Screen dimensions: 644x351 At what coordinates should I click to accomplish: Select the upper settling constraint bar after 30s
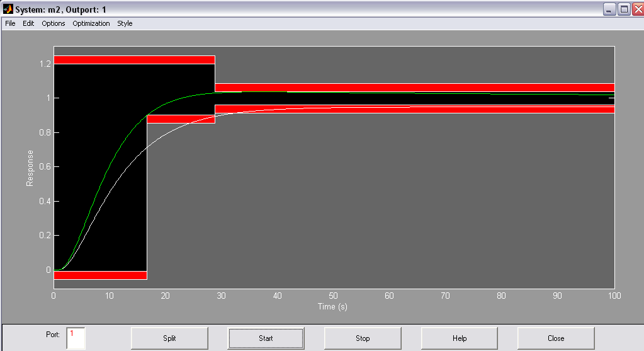(x=415, y=88)
